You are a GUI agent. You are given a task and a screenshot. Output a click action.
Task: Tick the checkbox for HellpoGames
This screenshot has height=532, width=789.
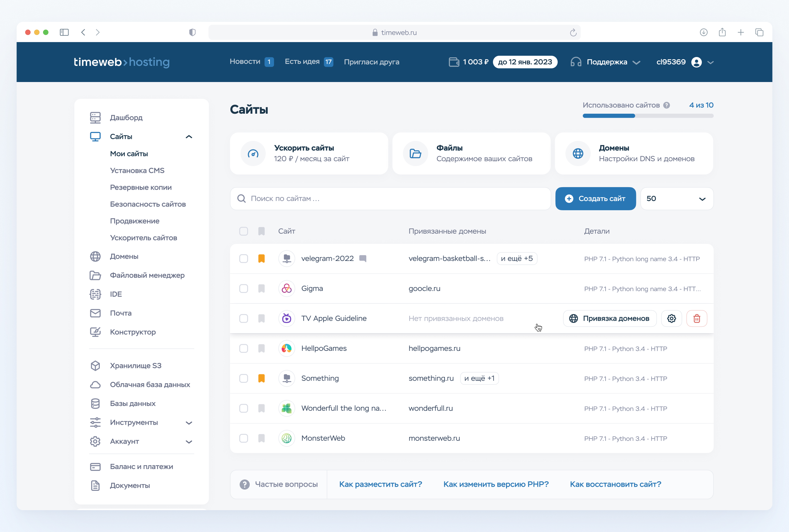click(243, 348)
